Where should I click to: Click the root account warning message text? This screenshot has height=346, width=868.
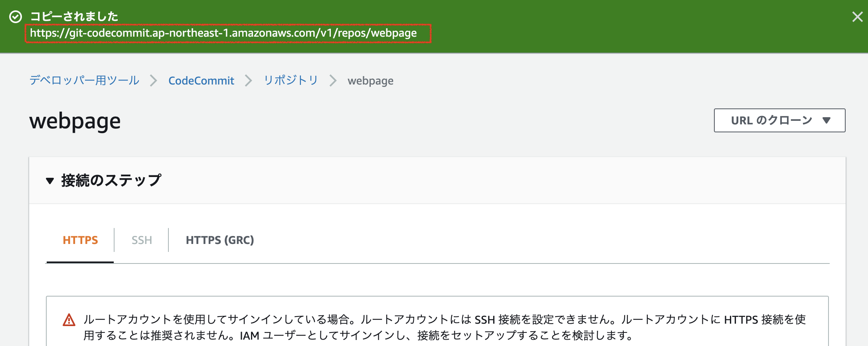445,327
